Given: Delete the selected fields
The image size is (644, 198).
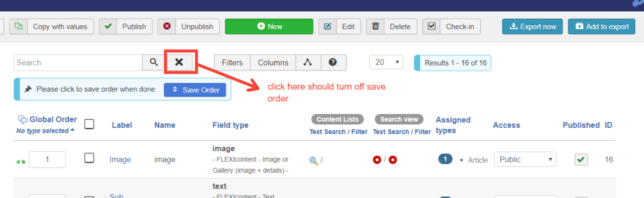Looking at the screenshot, I should (392, 26).
